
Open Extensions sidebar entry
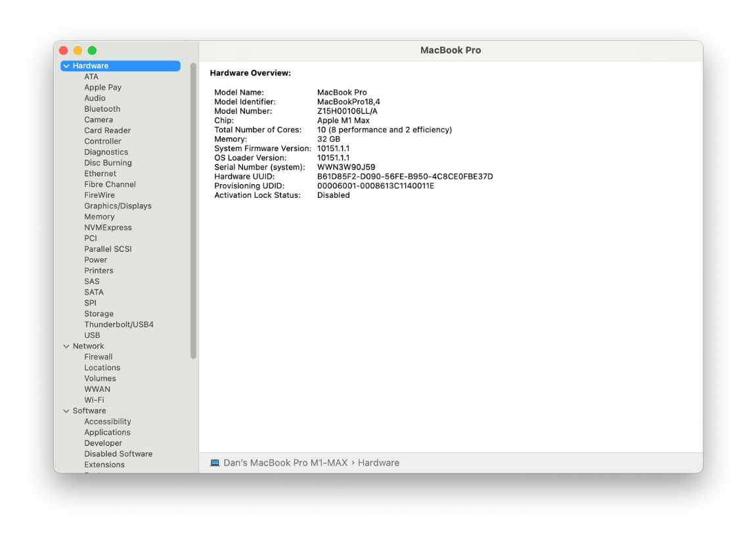pyautogui.click(x=104, y=465)
